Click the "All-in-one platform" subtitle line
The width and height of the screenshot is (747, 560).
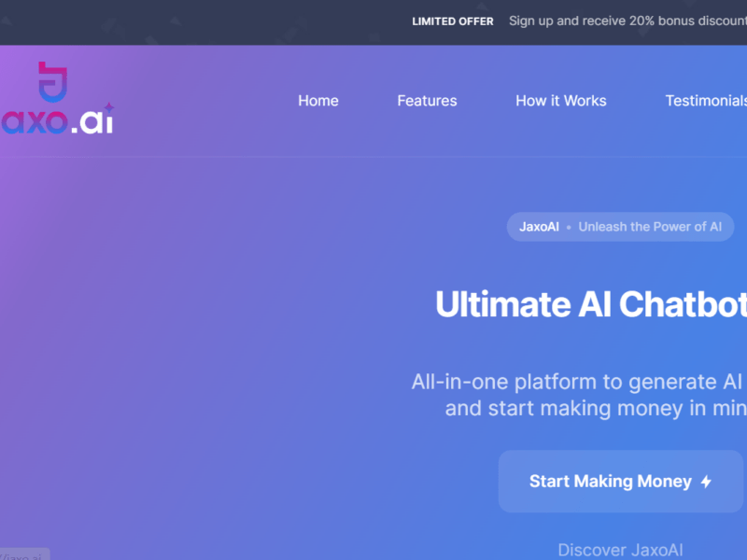577,382
